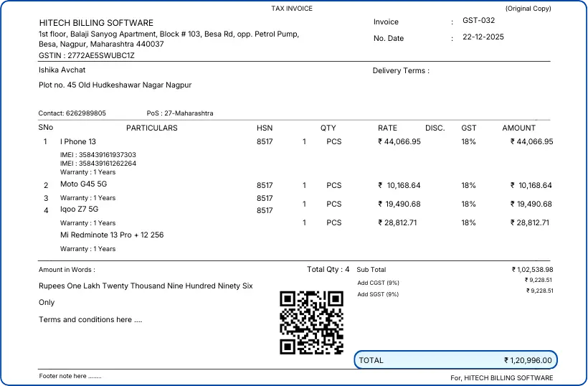This screenshot has height=386, width=588.
Task: Select the Mi Redminote 13 Pro item
Action: click(112, 235)
